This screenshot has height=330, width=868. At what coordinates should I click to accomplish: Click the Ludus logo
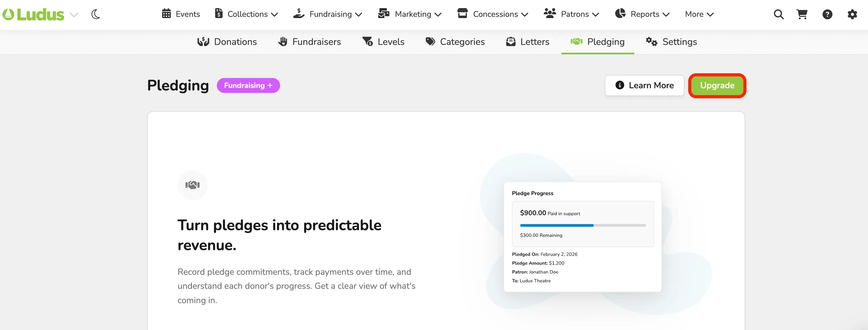[x=33, y=15]
